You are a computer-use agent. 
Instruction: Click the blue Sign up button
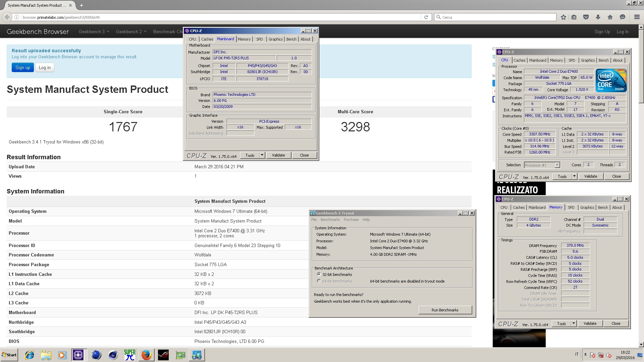point(23,67)
